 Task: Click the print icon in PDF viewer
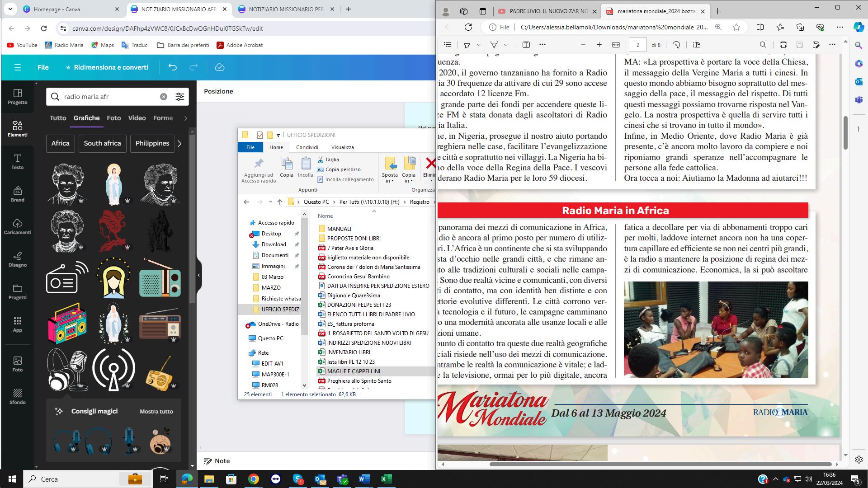click(783, 45)
